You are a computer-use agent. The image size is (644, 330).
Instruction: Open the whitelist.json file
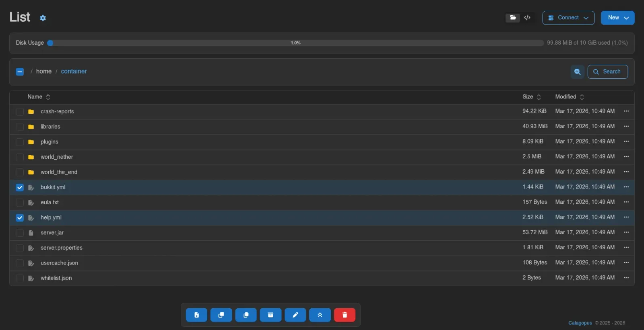[56, 278]
